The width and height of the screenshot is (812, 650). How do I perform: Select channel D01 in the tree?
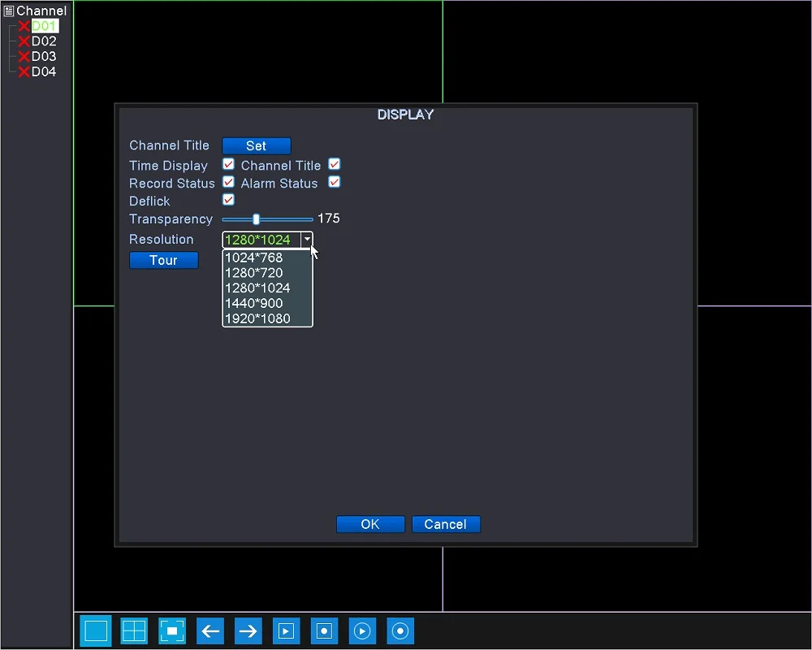click(44, 26)
